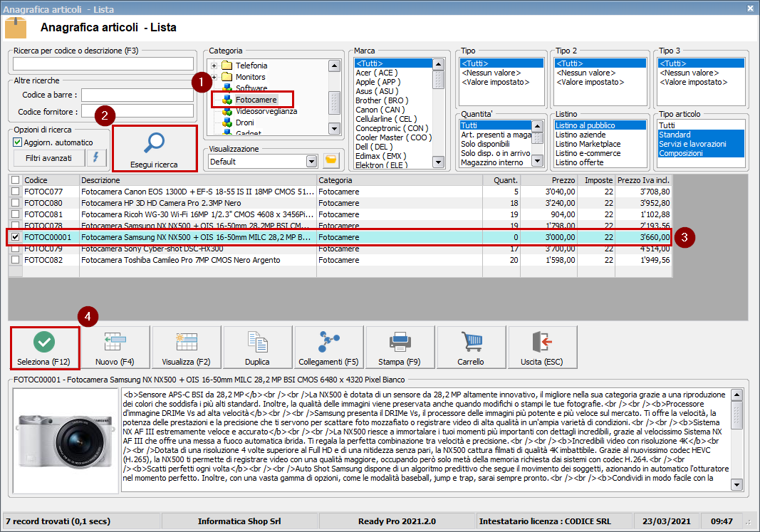Duplicate the selected article with Duplica
This screenshot has height=532, width=760.
(x=257, y=348)
